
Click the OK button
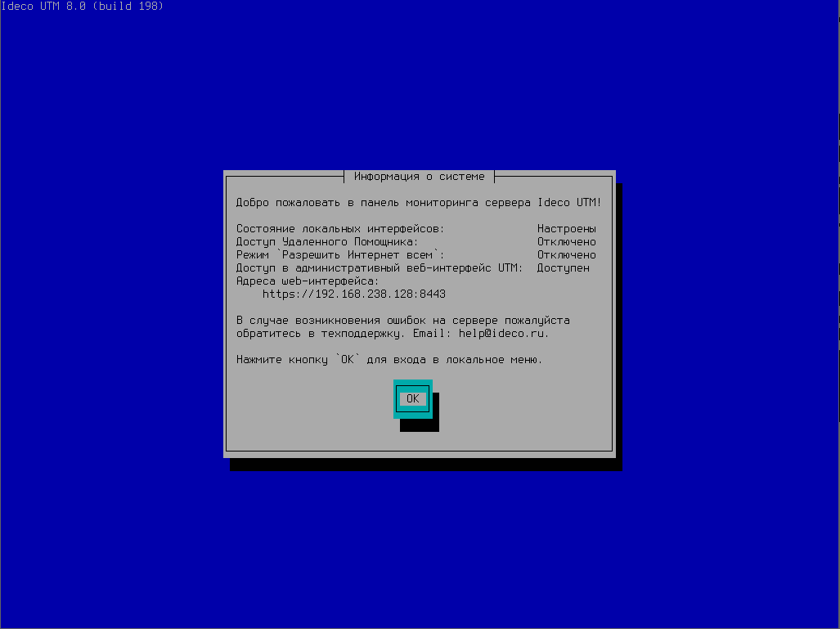tap(412, 398)
